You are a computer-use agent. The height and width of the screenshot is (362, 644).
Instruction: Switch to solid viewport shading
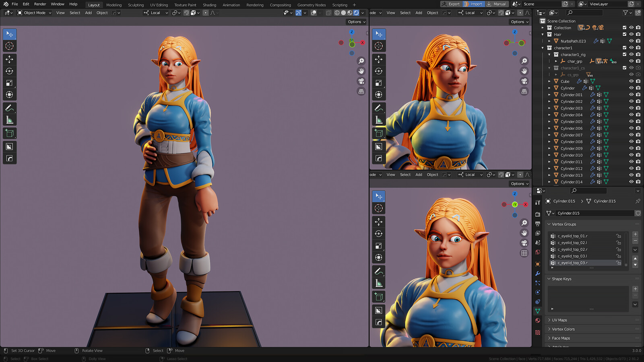343,13
